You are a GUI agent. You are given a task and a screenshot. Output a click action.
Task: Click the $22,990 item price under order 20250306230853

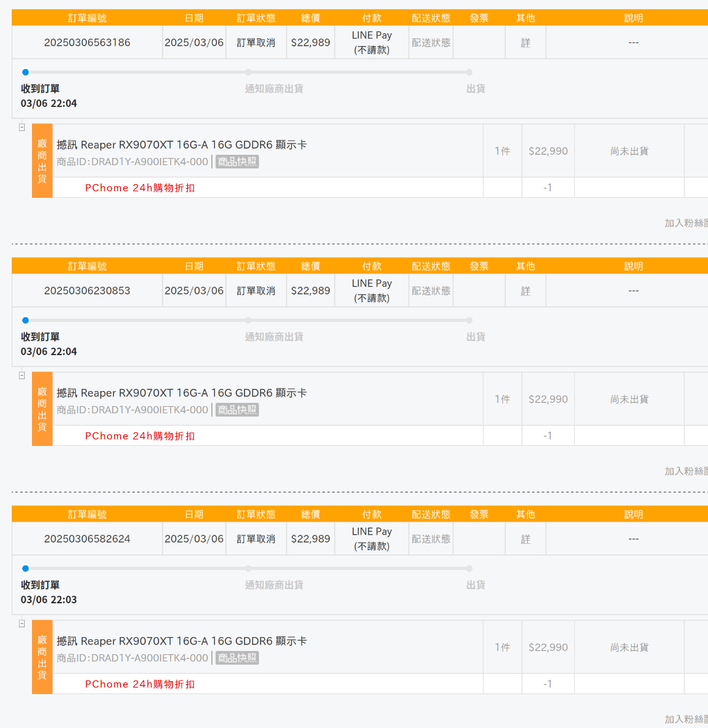548,400
